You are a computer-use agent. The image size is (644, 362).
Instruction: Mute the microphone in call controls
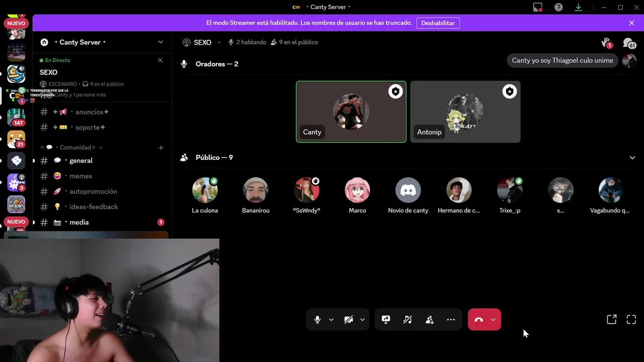[x=317, y=320]
